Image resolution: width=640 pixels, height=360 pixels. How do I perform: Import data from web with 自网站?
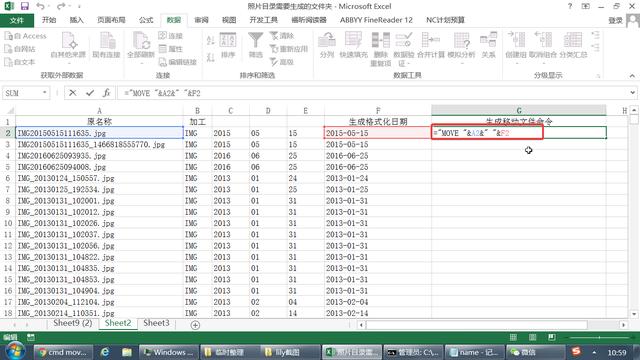[x=20, y=49]
